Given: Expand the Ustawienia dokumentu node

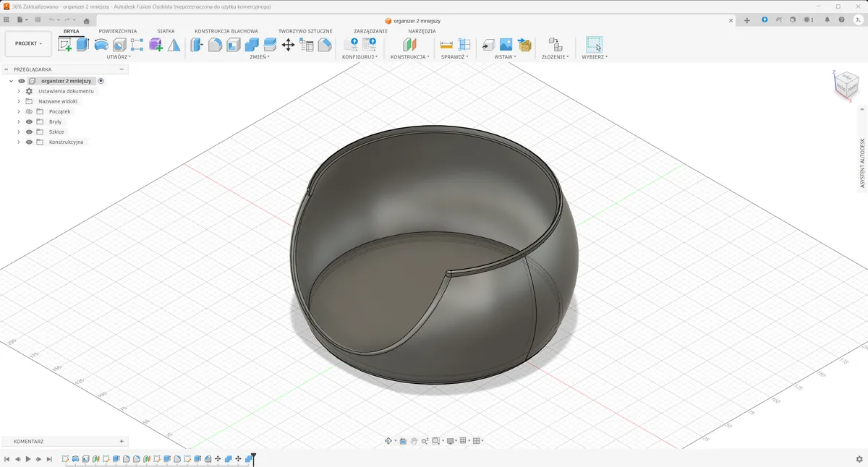Looking at the screenshot, I should click(19, 92).
